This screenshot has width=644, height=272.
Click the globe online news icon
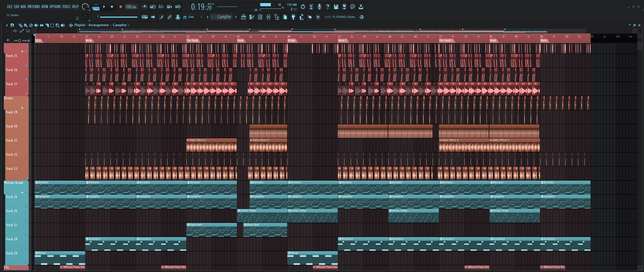(x=362, y=17)
